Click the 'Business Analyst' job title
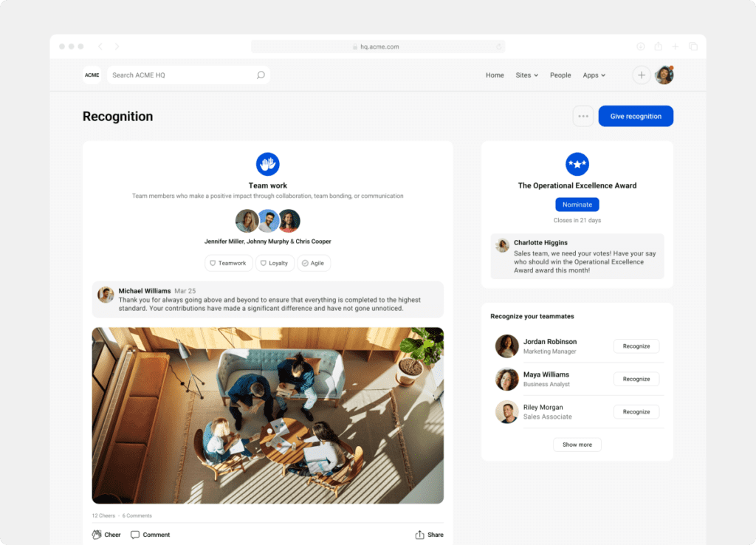Screen dimensions: 756x545 [546, 385]
